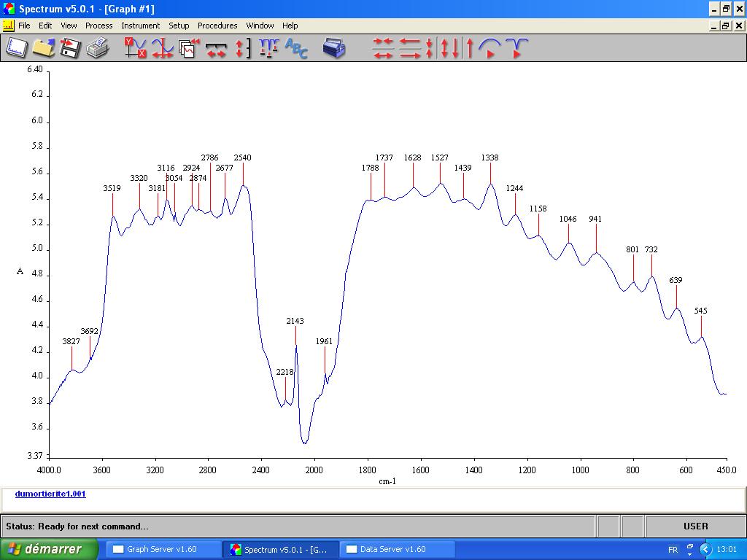
Task: Select the dumortierite1.001 spectrum link
Action: [x=50, y=494]
